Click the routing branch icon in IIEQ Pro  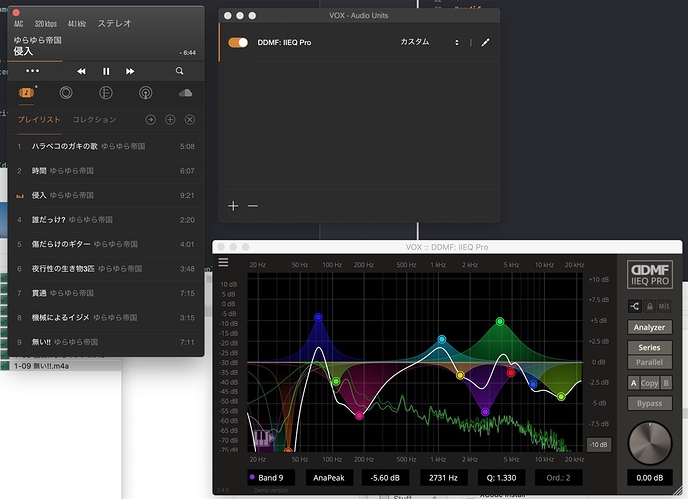(635, 306)
